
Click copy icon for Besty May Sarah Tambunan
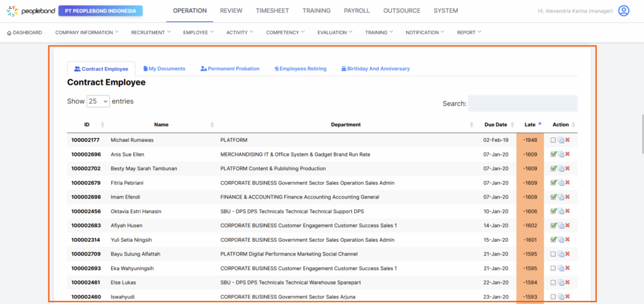560,168
